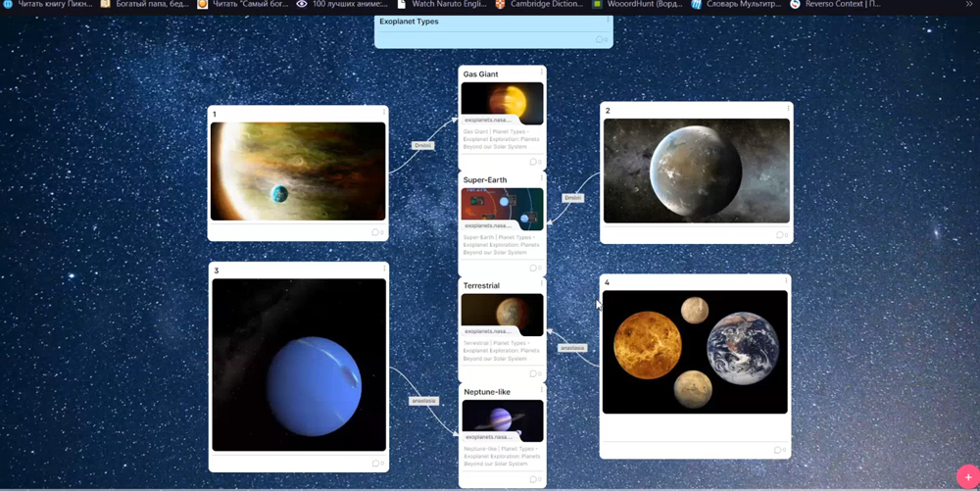The width and height of the screenshot is (980, 491).
Task: Open the Neptune-like card three-dot menu
Action: [x=541, y=390]
